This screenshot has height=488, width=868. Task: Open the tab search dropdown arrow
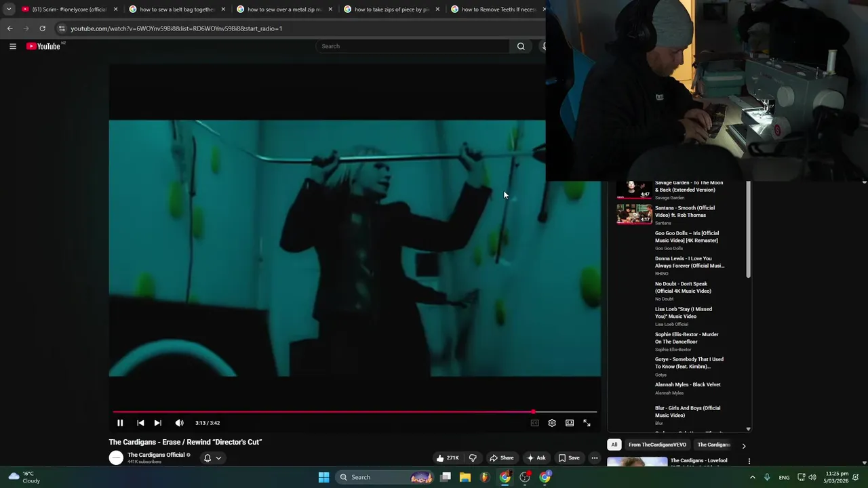tap(9, 9)
